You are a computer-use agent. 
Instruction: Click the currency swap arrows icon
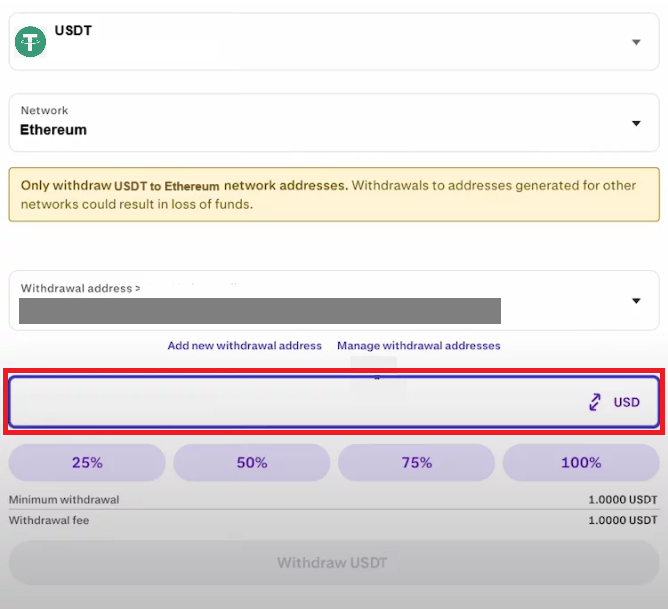coord(595,402)
